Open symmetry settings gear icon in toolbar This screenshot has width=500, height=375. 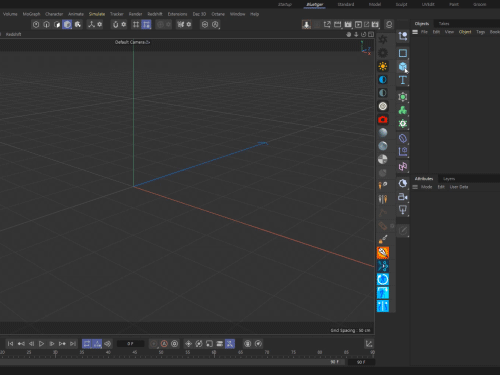click(x=189, y=24)
